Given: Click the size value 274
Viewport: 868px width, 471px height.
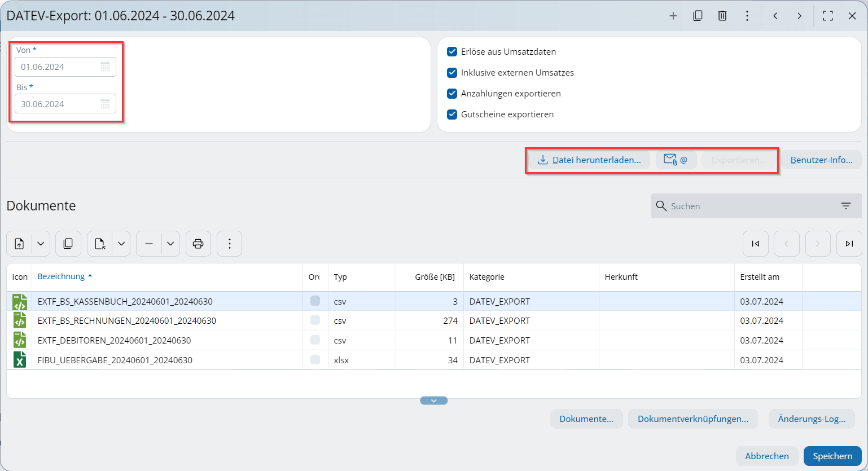Looking at the screenshot, I should (x=450, y=320).
